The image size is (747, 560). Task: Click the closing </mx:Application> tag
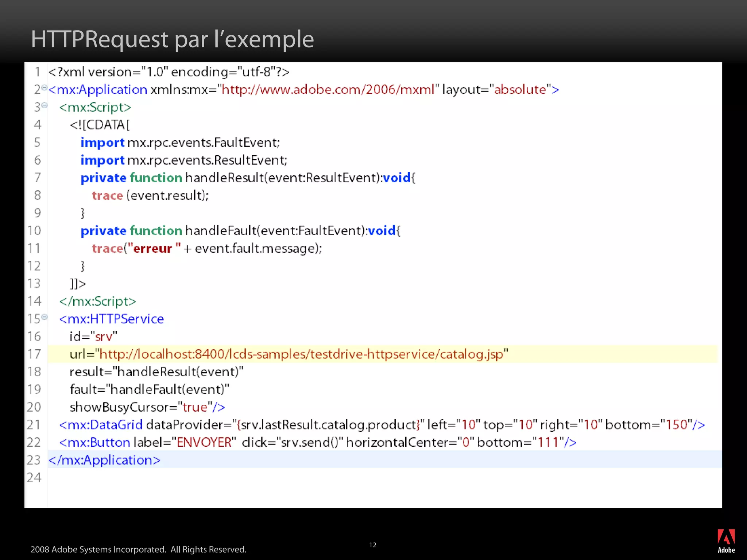pos(104,460)
